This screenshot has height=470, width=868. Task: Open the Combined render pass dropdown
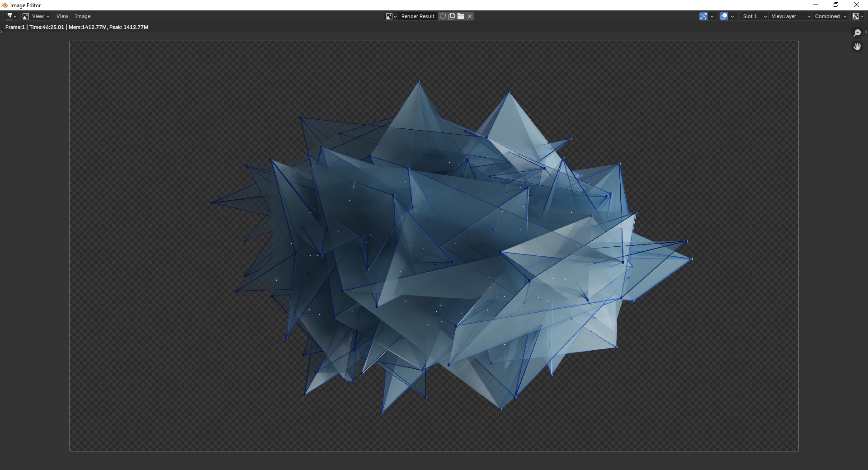pyautogui.click(x=830, y=16)
